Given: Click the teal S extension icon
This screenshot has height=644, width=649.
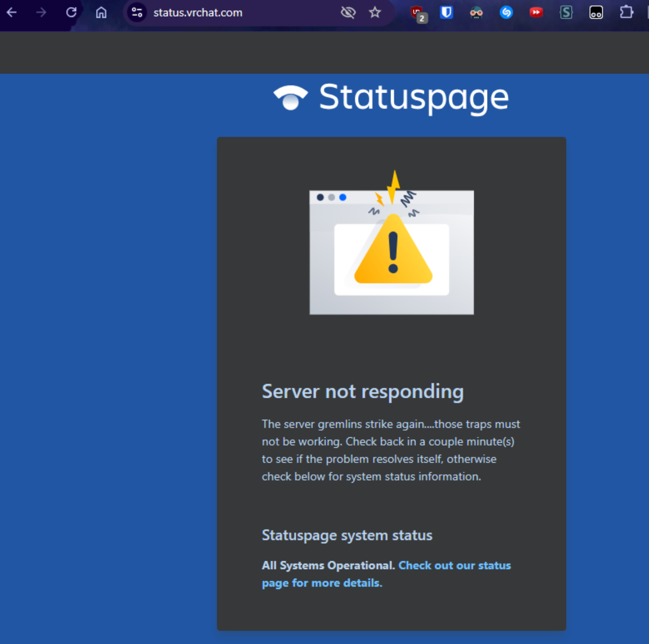Looking at the screenshot, I should (566, 13).
